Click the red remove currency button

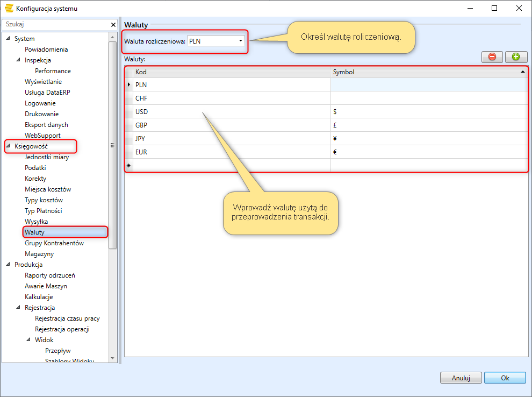pos(492,56)
